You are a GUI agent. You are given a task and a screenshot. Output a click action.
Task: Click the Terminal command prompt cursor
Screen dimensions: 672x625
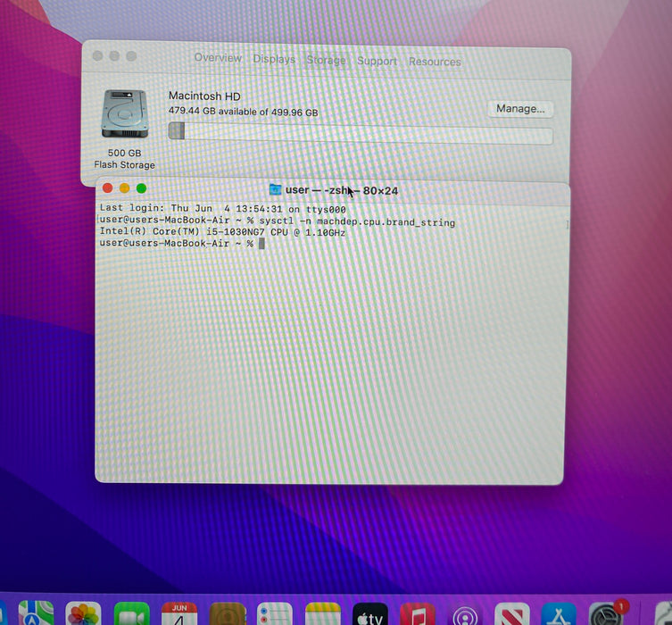pyautogui.click(x=261, y=244)
